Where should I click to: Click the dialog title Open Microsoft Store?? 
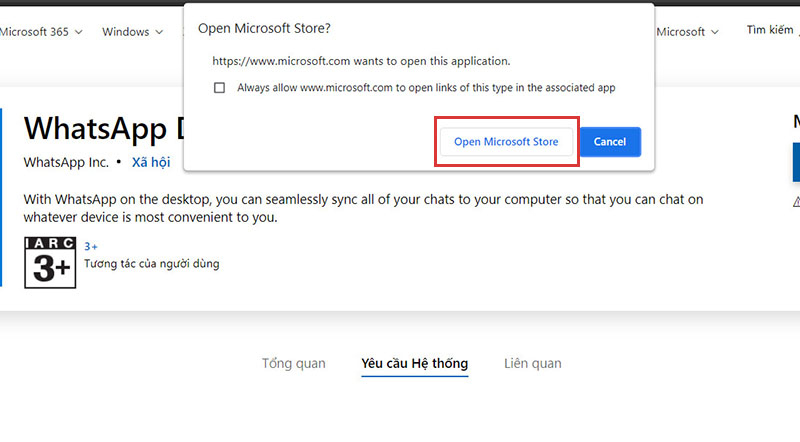(264, 28)
